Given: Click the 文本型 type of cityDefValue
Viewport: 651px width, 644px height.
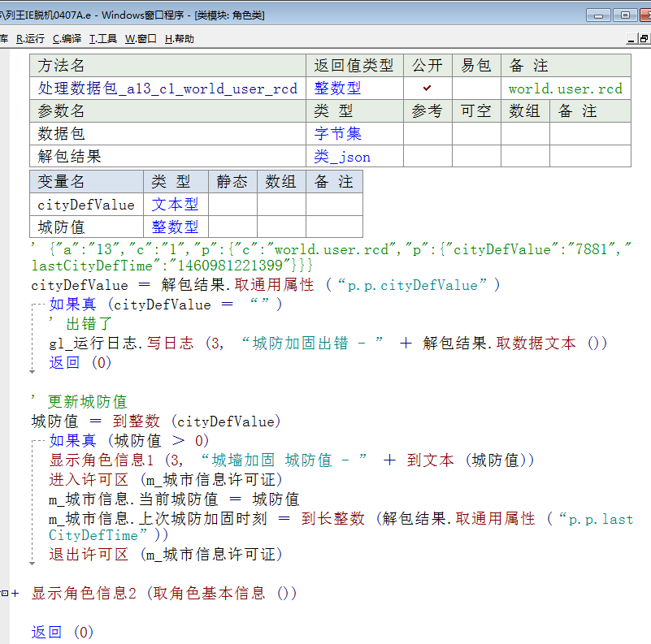Looking at the screenshot, I should 175,205.
